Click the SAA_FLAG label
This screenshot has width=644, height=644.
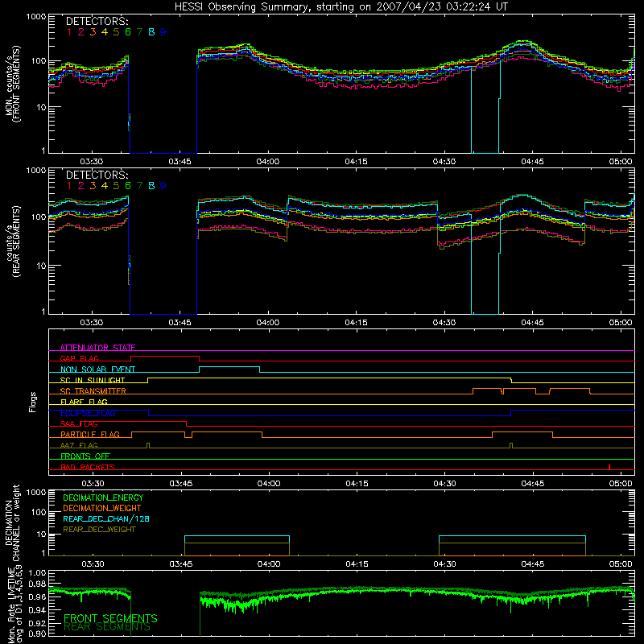point(79,423)
